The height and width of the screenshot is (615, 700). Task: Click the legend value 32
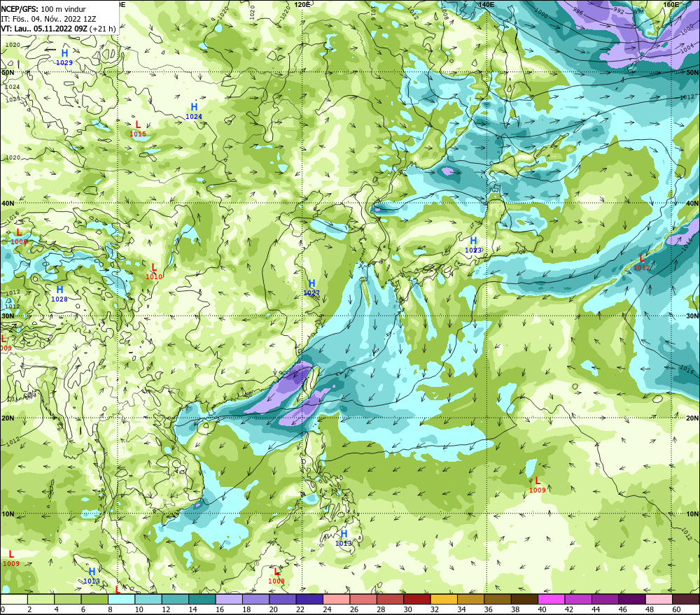435,609
